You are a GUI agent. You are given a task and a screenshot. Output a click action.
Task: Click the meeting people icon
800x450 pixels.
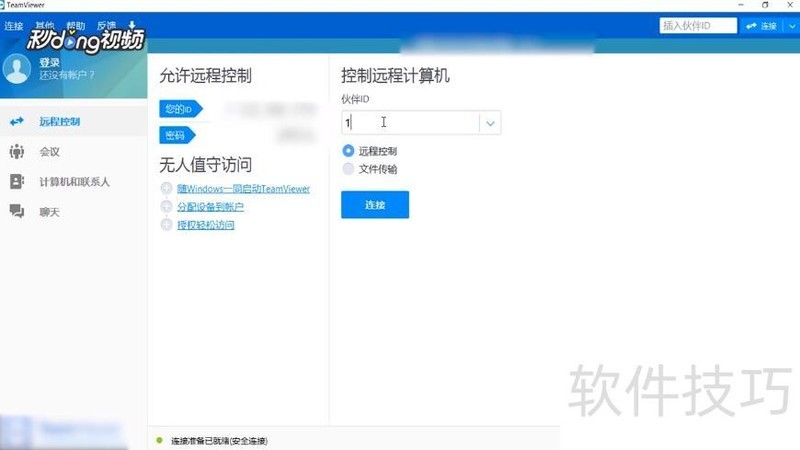tap(17, 152)
